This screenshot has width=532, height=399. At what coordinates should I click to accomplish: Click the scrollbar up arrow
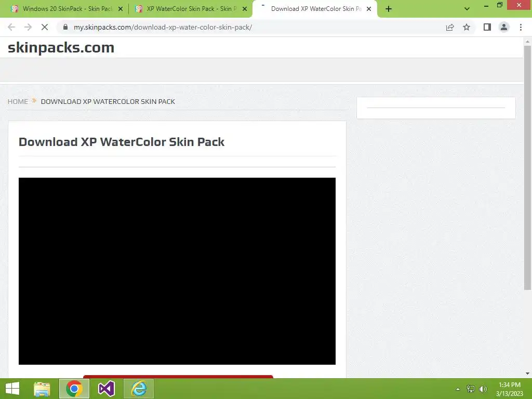[x=527, y=42]
